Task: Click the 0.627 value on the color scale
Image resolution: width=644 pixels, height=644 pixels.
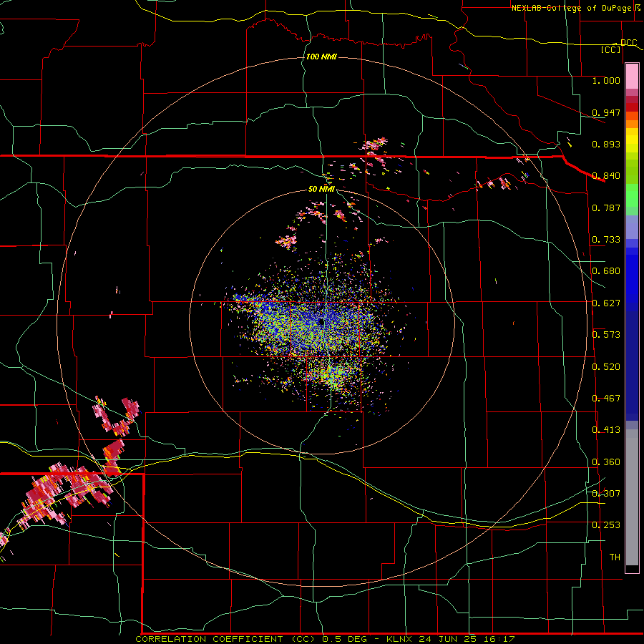Action: pyautogui.click(x=606, y=303)
